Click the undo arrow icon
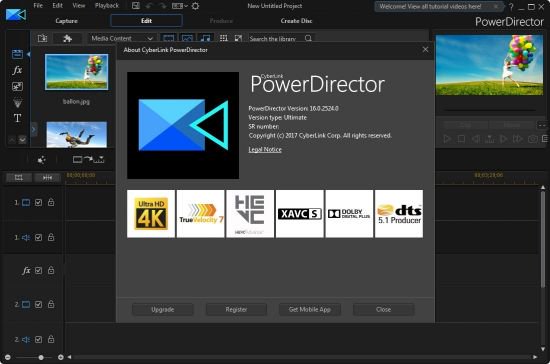The height and width of the screenshot is (364, 550). pos(149,6)
